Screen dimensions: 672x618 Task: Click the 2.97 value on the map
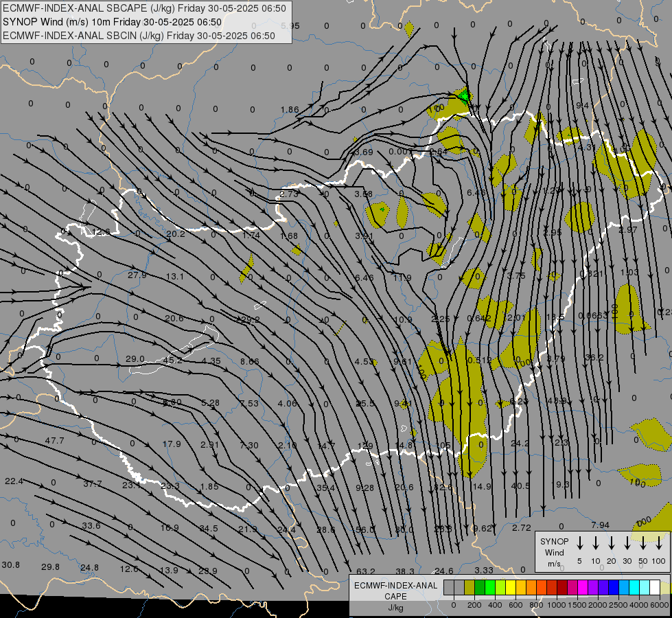(628, 230)
